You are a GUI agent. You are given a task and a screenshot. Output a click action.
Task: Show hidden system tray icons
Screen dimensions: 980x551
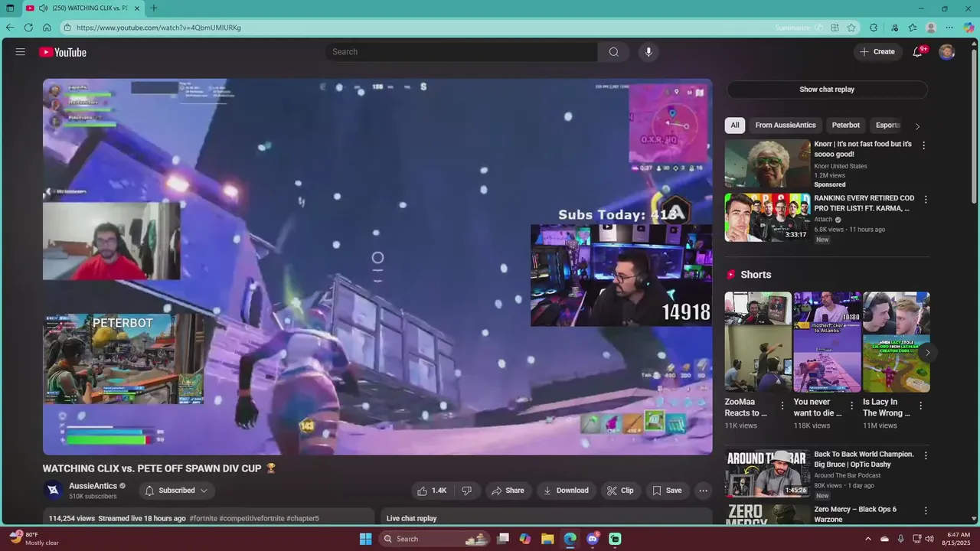(868, 539)
